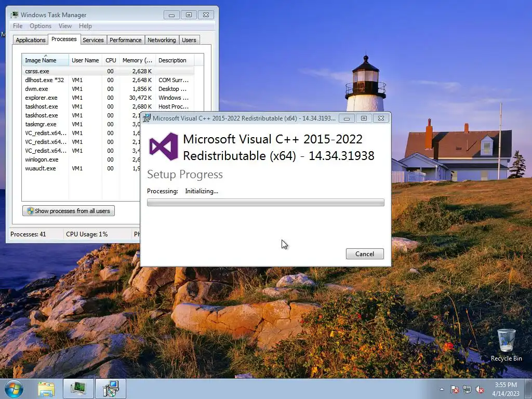Click the COM Surr... description cell
532x399 pixels.
click(174, 80)
